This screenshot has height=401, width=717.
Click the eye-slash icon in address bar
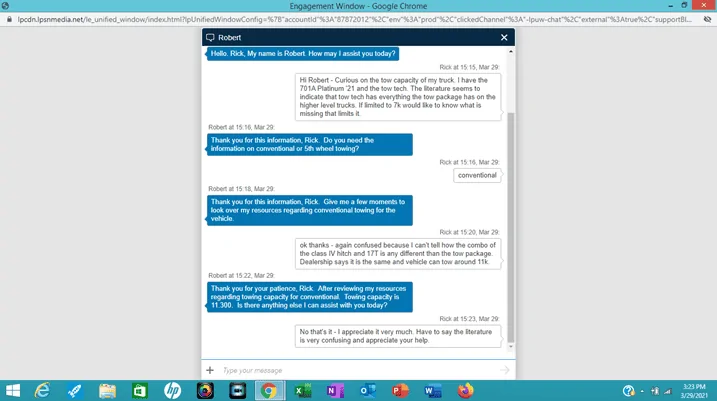706,18
